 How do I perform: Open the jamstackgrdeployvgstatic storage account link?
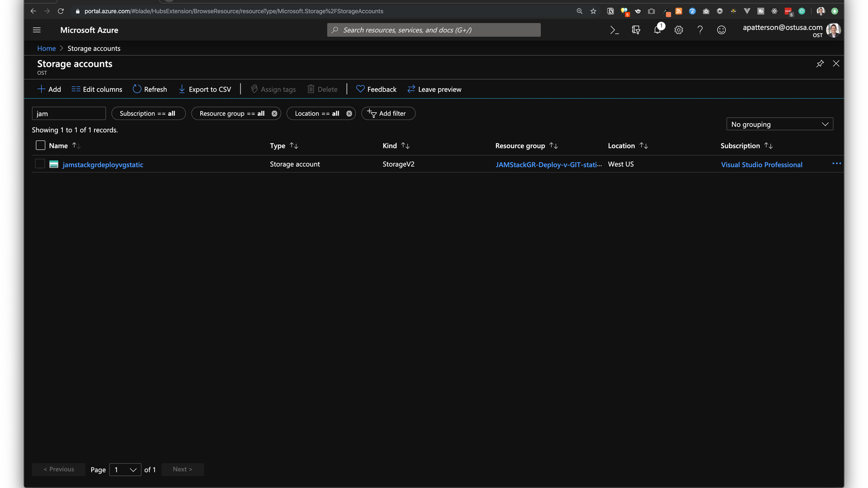coord(103,165)
